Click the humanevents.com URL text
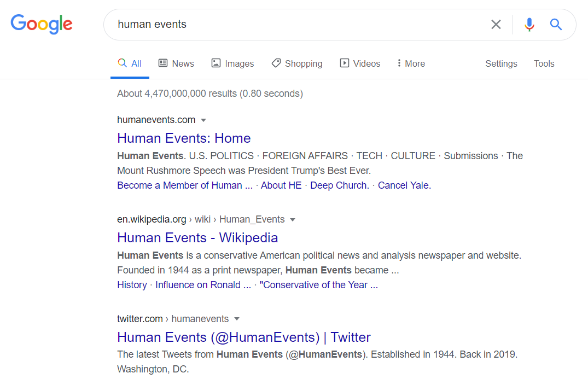This screenshot has height=379, width=588. click(x=156, y=120)
